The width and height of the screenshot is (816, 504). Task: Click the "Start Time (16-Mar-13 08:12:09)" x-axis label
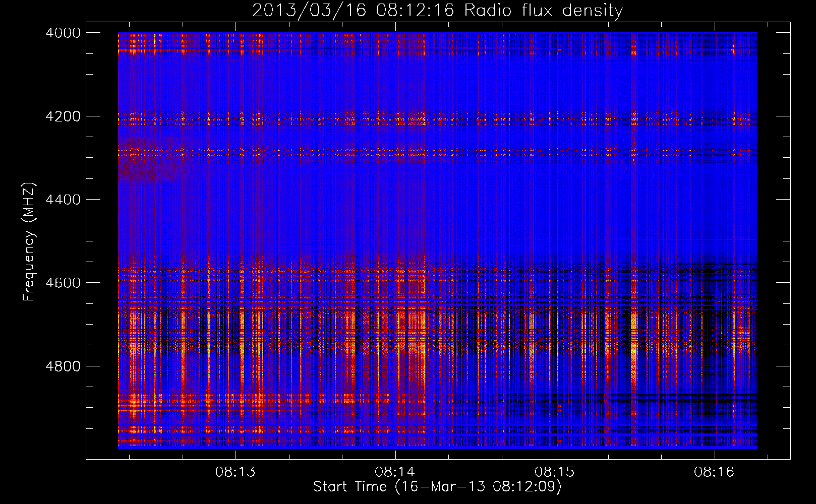point(437,487)
